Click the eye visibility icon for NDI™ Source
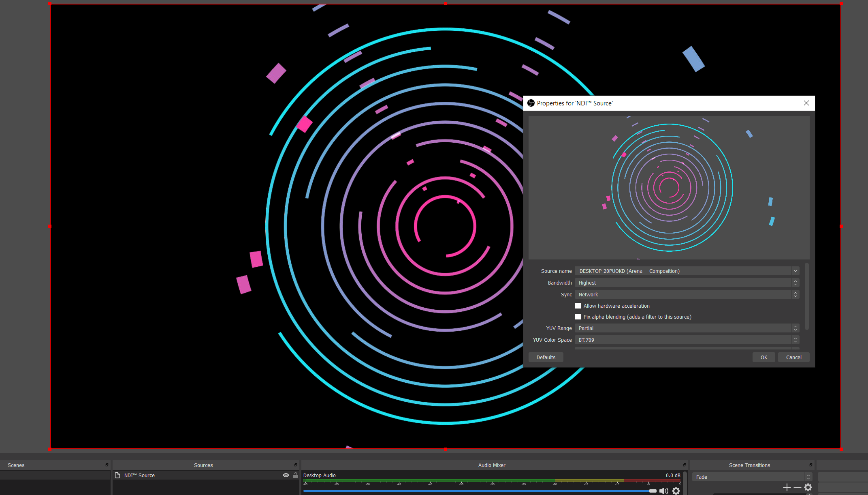The width and height of the screenshot is (868, 495). pos(286,475)
